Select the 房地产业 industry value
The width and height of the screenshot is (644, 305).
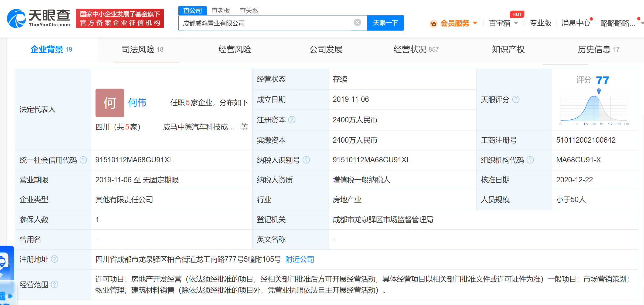point(347,200)
